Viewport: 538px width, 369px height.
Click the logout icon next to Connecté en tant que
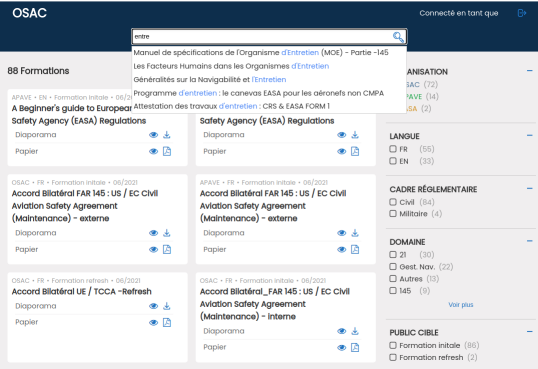(522, 13)
